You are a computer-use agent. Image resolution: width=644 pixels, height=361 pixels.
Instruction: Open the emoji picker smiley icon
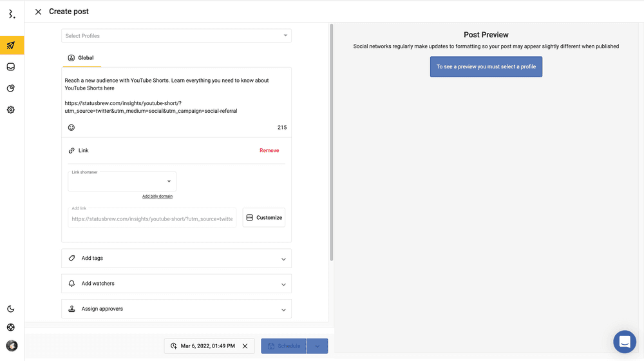point(71,128)
